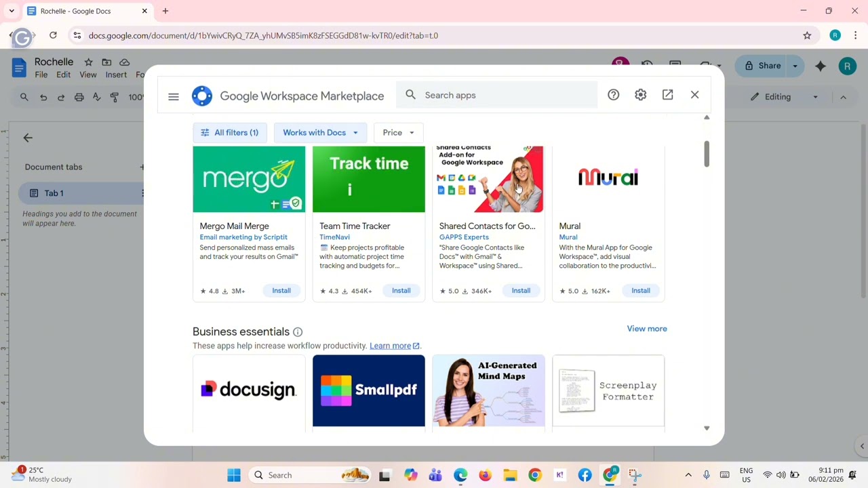Install Mergo Mail Merge
Image resolution: width=868 pixels, height=488 pixels.
pos(281,291)
